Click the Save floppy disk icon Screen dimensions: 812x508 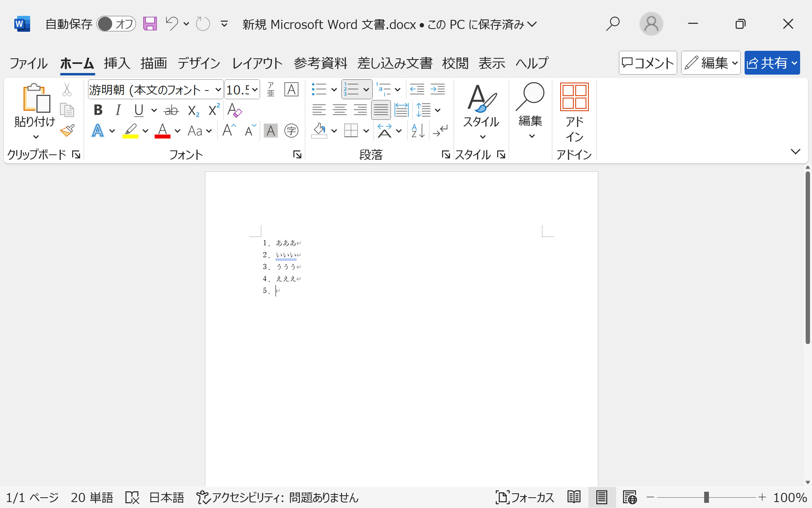[150, 24]
